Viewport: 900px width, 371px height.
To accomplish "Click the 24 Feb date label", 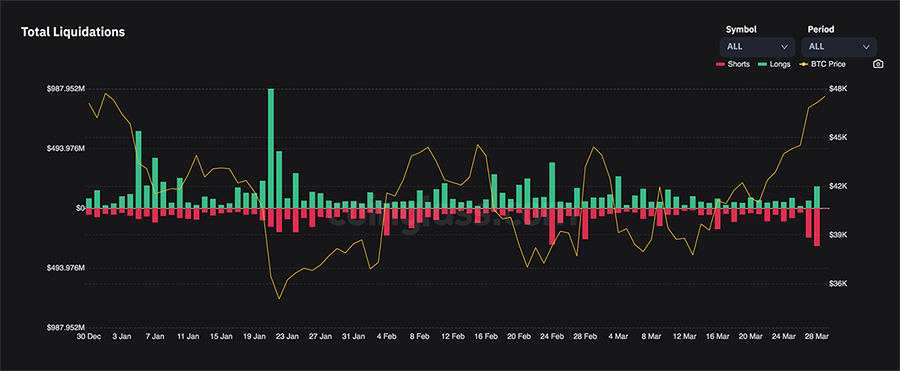I will [x=553, y=337].
